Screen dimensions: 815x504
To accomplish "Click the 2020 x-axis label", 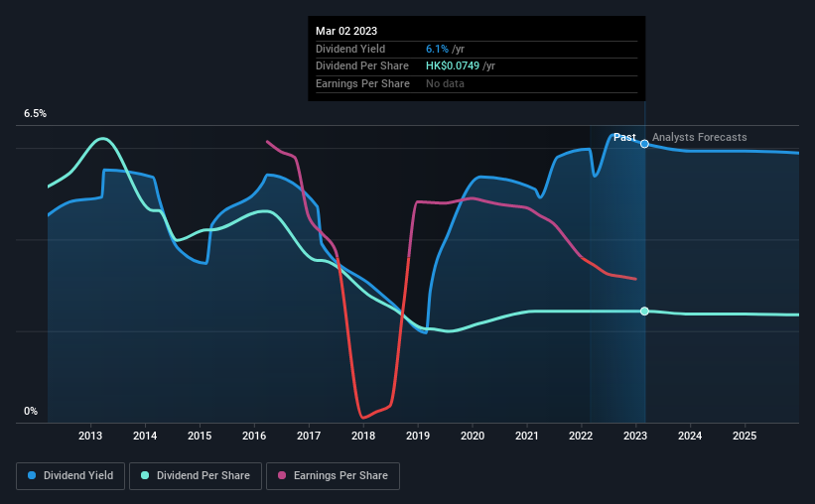I will click(x=473, y=436).
